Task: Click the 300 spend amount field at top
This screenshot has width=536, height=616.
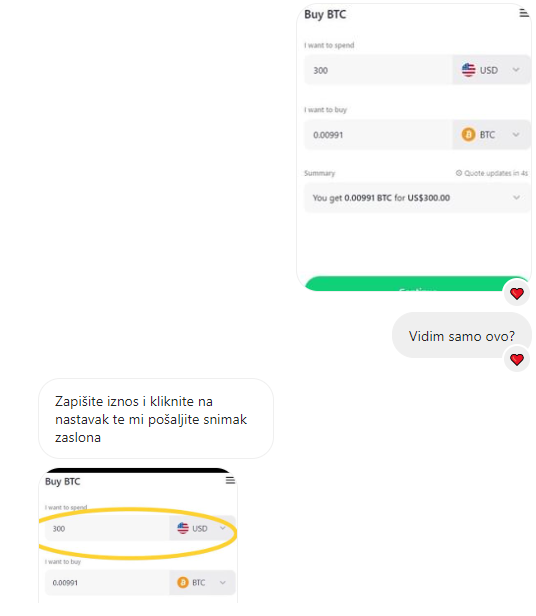Action: coord(378,70)
